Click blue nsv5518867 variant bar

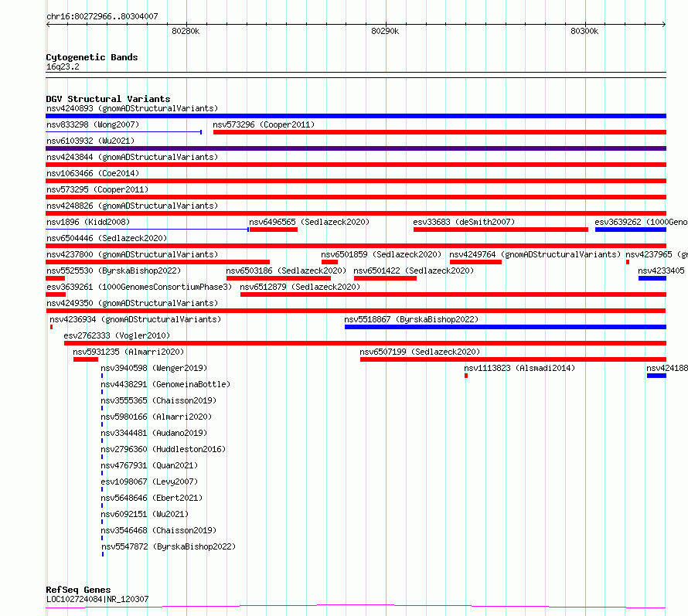click(506, 327)
